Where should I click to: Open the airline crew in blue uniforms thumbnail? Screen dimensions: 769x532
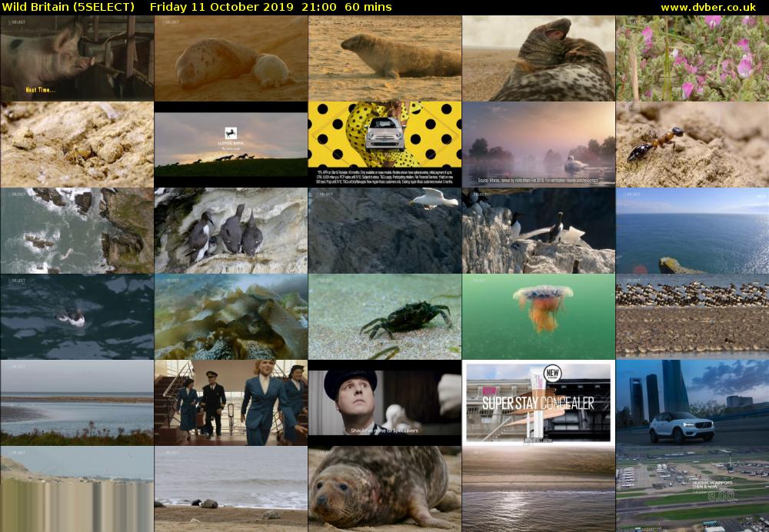(231, 403)
